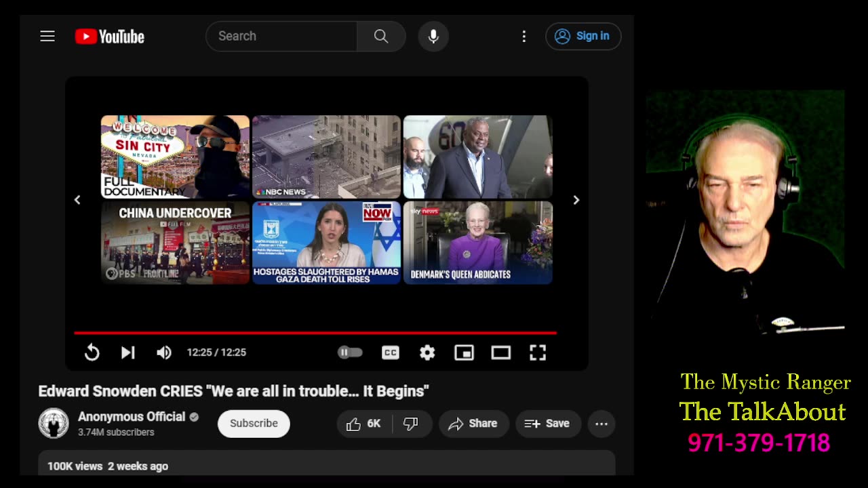Open the three-dot settings menu in header
The image size is (868, 488).
[524, 37]
